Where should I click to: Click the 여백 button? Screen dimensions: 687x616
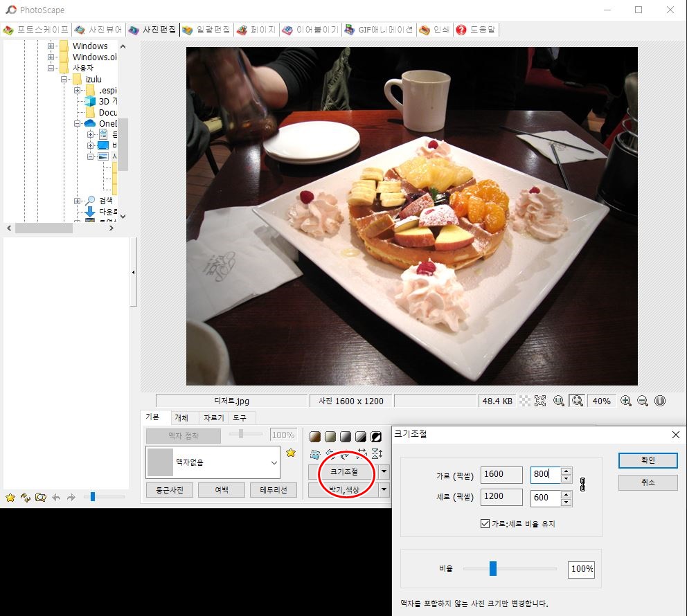pos(222,490)
